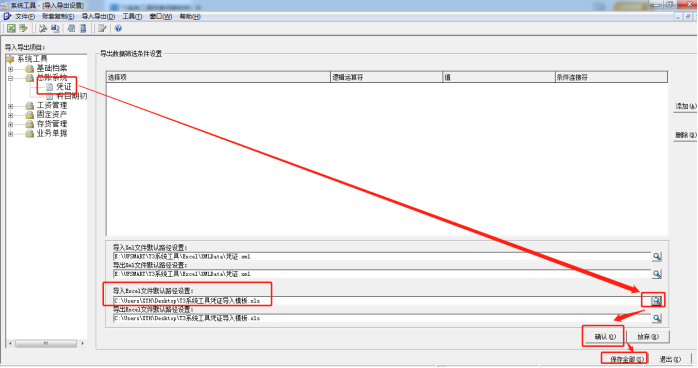Click the green icon with the arrow in the toolbar
The height and width of the screenshot is (368, 698).
(x=23, y=28)
